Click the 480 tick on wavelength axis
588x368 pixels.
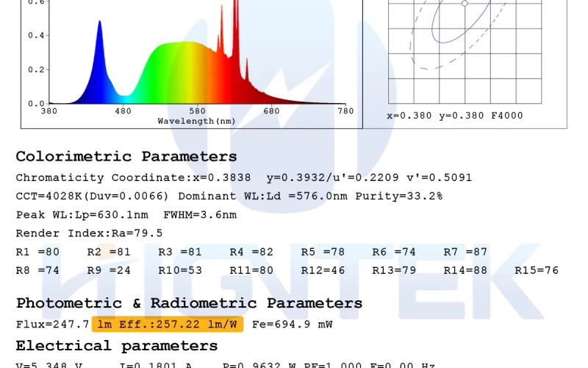(x=123, y=111)
